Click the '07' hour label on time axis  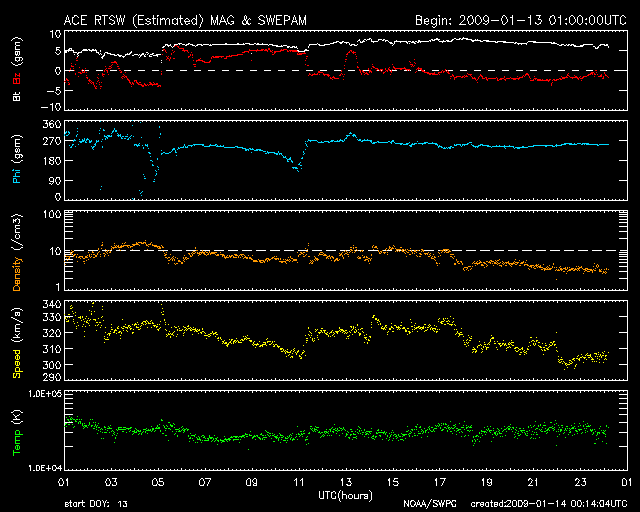pos(205,482)
